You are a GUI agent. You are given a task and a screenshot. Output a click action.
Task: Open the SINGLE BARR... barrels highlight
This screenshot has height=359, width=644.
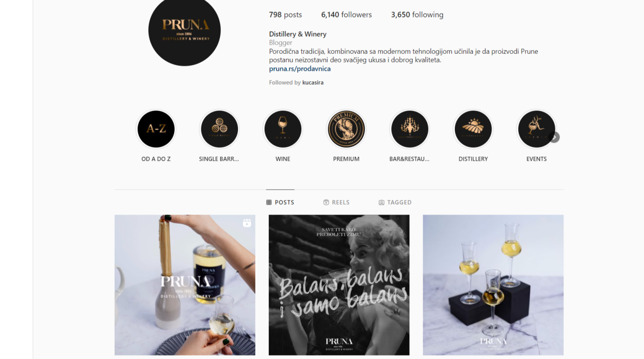click(219, 129)
